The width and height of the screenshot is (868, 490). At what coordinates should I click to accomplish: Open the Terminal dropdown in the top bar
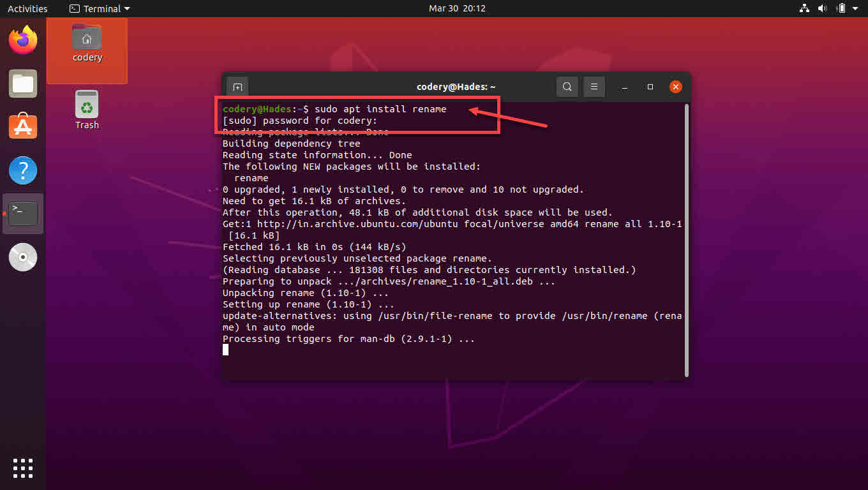(x=99, y=8)
